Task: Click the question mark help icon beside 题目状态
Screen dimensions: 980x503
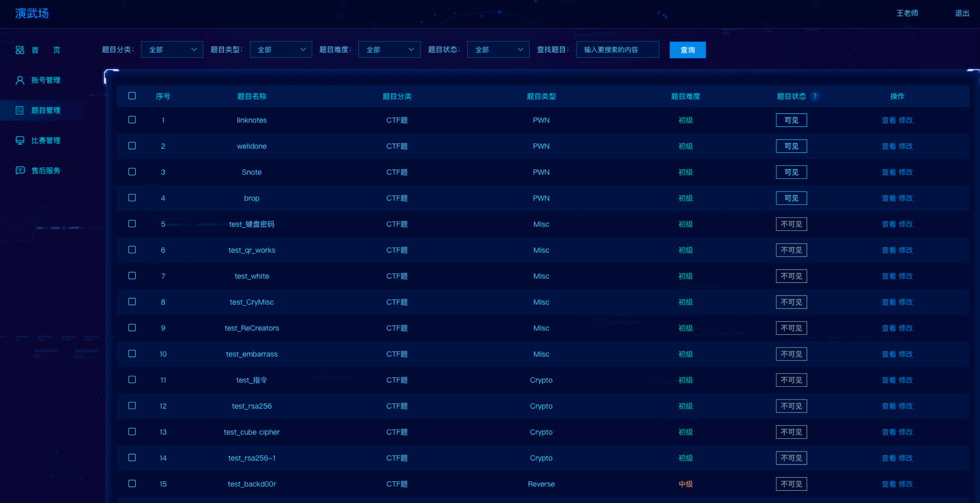Action: (815, 96)
